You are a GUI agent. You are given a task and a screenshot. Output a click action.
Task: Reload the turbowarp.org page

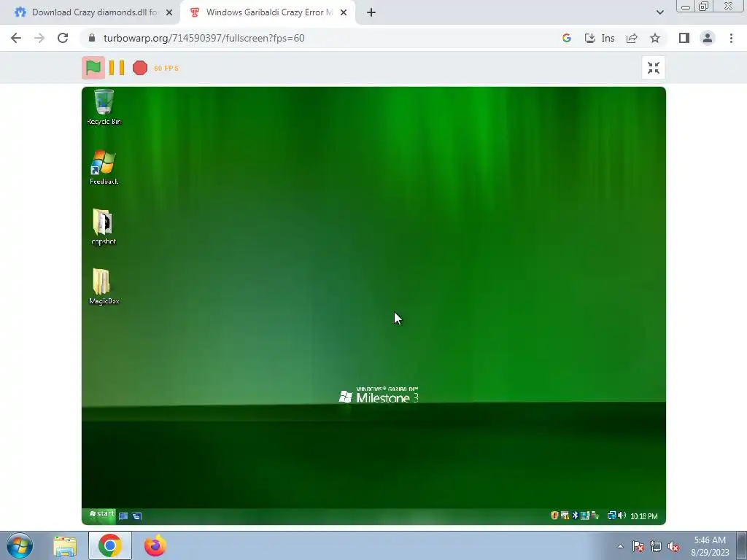pos(63,38)
